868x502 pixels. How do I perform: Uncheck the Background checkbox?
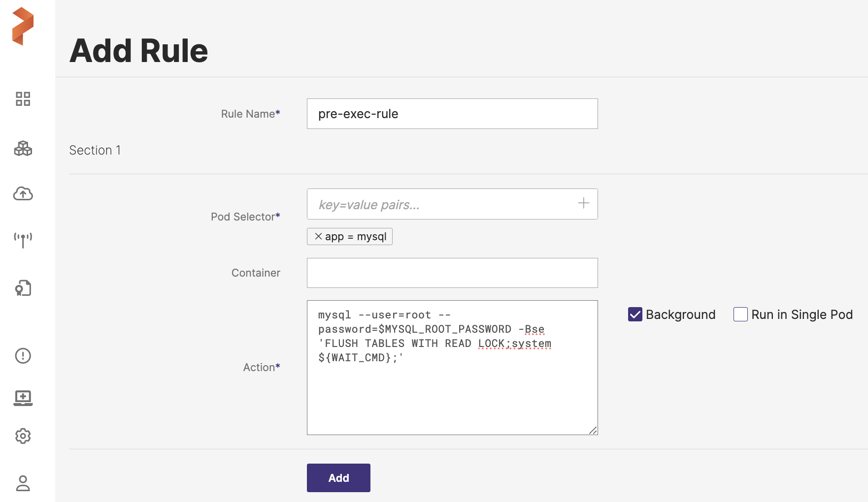click(635, 314)
